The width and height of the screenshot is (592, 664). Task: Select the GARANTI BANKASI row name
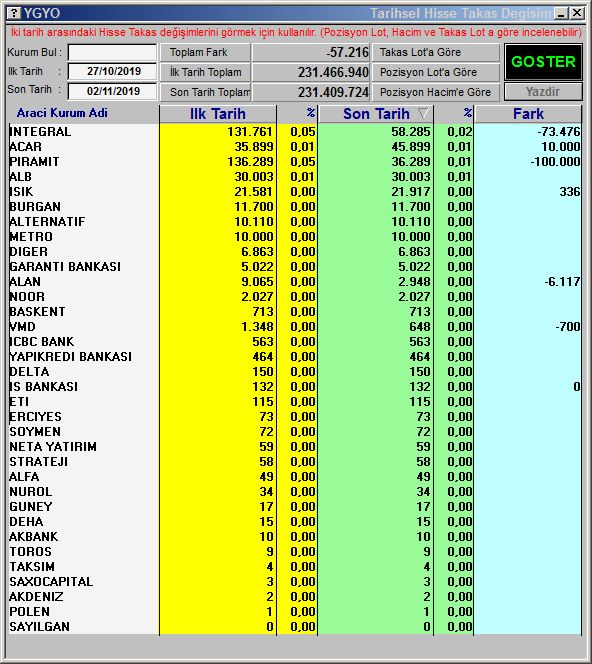click(x=65, y=267)
